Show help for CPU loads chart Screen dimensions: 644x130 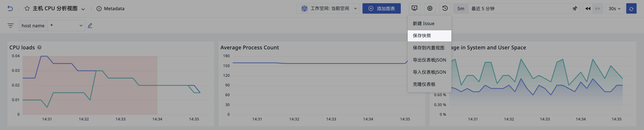point(39,47)
